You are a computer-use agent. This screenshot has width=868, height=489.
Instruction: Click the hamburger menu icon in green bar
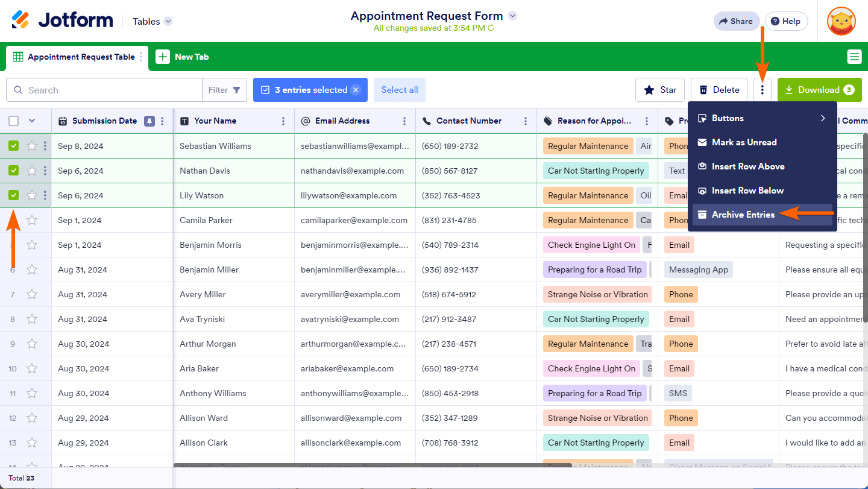tap(854, 57)
